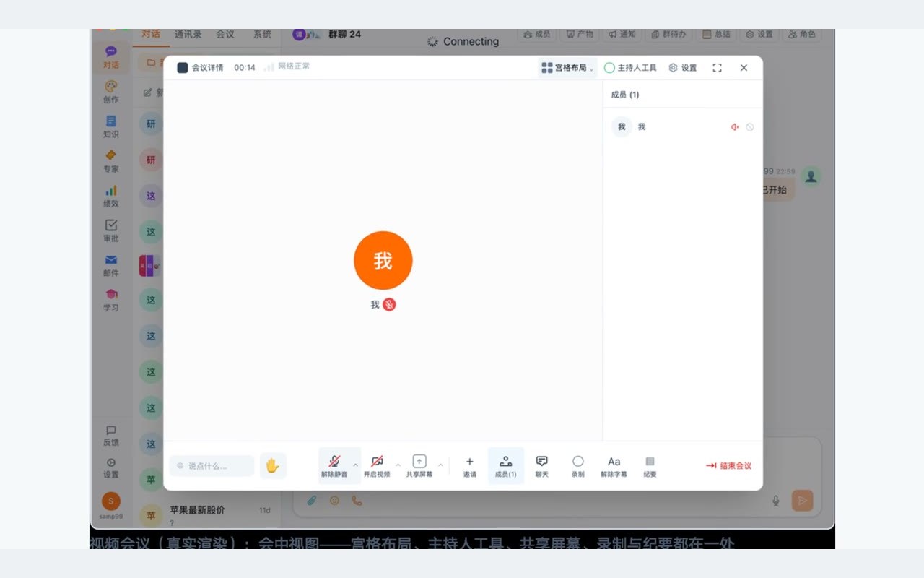
Task: Open 会议详情 meeting details
Action: 201,68
